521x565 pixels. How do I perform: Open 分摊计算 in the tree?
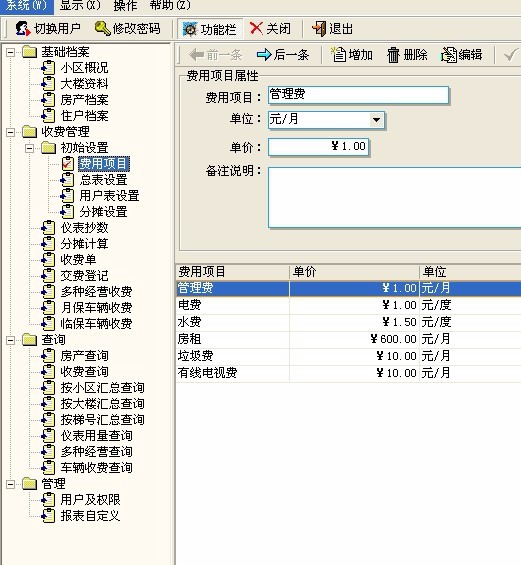point(84,244)
